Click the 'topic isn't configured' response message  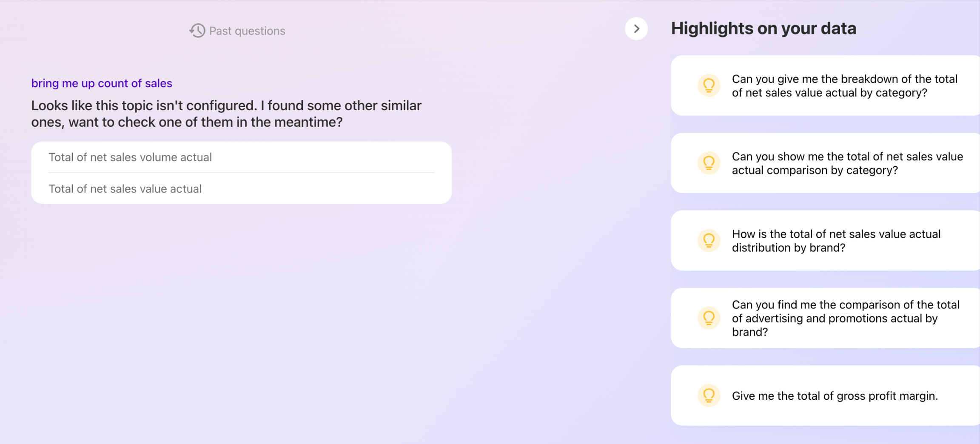pyautogui.click(x=226, y=114)
